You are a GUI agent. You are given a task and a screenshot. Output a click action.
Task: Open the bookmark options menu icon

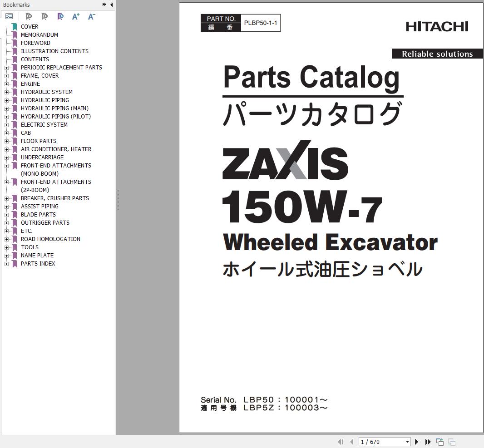(x=9, y=16)
